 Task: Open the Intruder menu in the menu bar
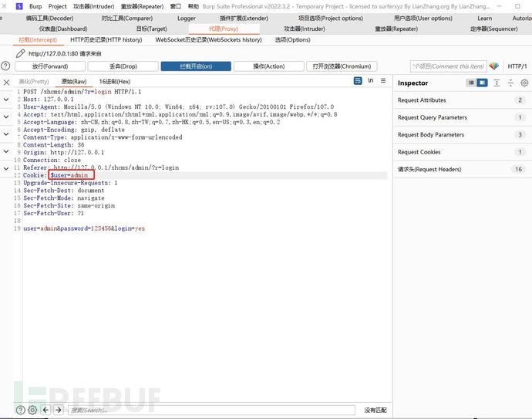point(93,6)
